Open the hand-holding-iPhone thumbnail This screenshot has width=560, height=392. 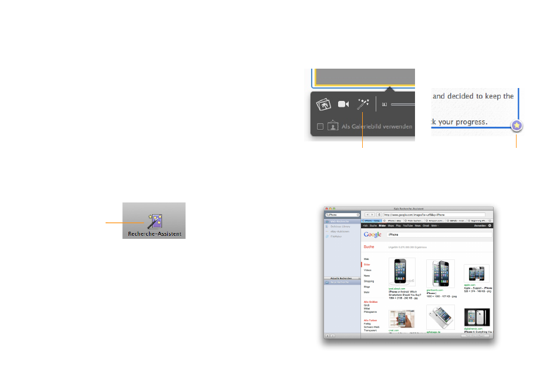(x=402, y=319)
